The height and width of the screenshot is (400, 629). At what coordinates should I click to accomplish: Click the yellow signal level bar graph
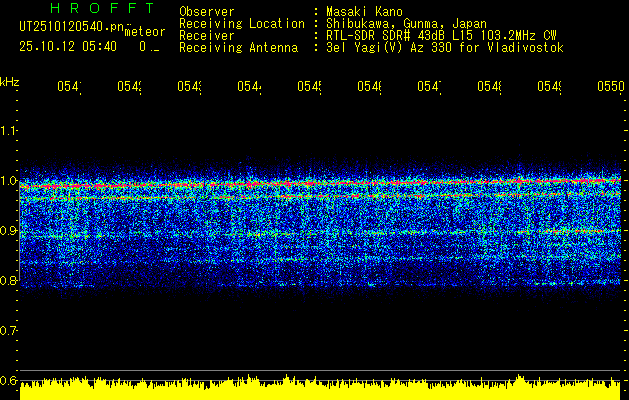[320, 388]
